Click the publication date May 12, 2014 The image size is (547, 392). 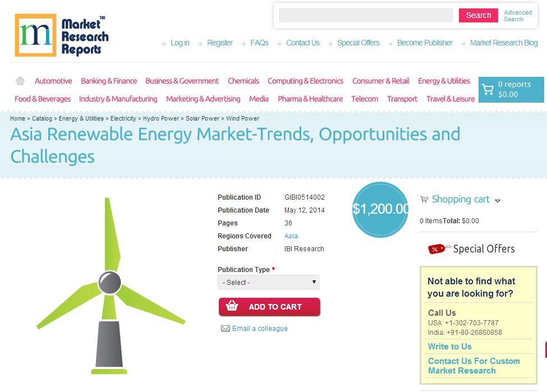305,210
